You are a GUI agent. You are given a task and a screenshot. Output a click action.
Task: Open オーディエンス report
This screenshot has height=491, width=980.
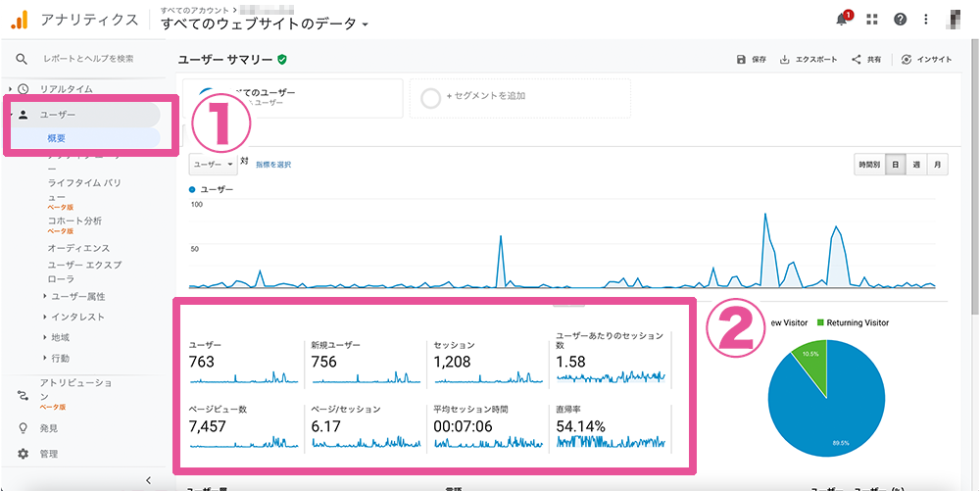click(78, 248)
